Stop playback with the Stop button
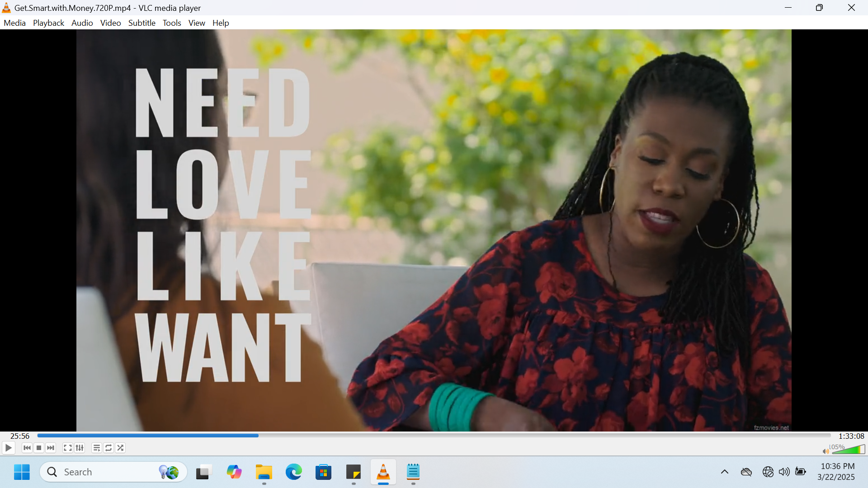The width and height of the screenshot is (868, 488). (x=39, y=448)
